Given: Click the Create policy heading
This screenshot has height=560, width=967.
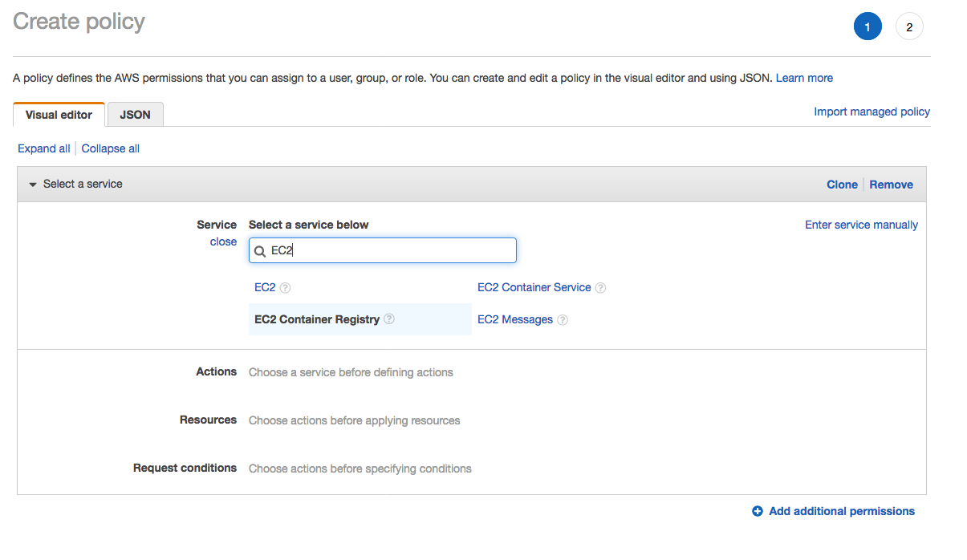Looking at the screenshot, I should pyautogui.click(x=79, y=22).
